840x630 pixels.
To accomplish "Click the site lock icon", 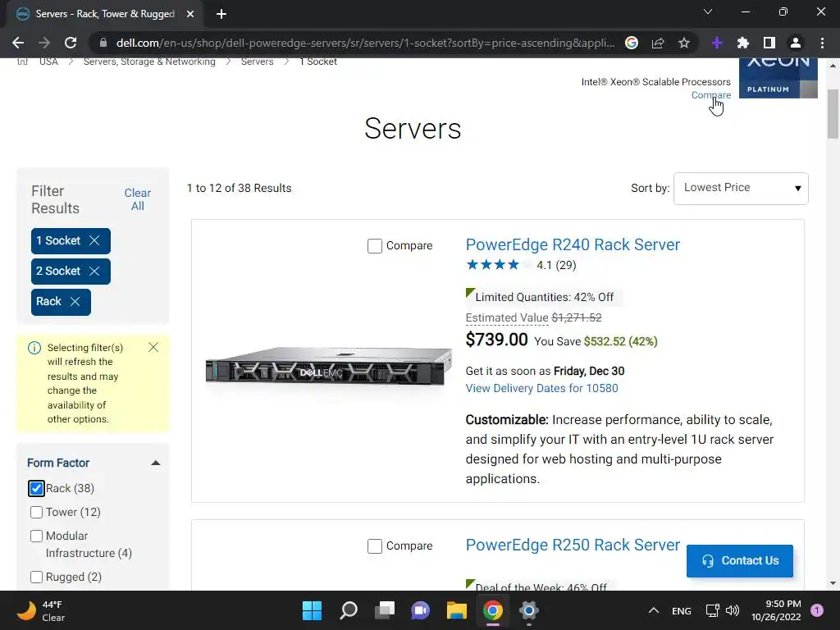I will tap(103, 43).
